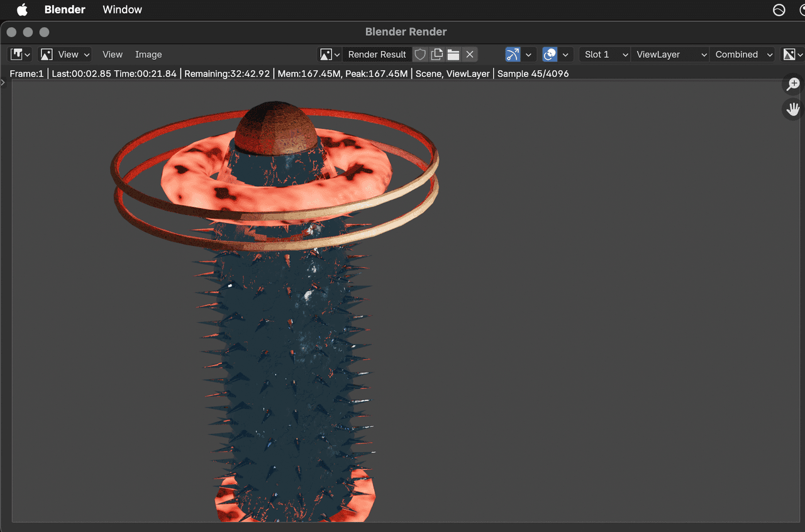Open the Image menu

point(148,55)
